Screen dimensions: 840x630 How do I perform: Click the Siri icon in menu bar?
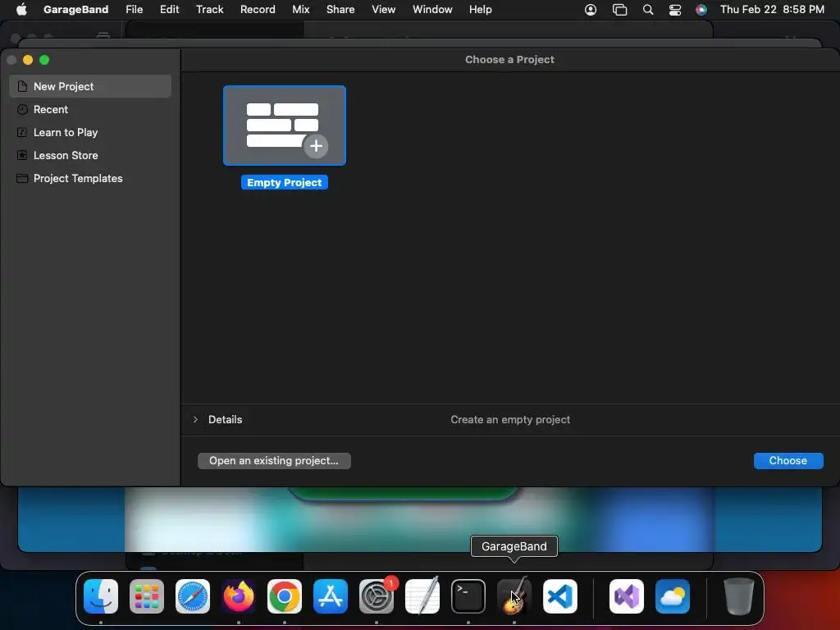pyautogui.click(x=701, y=10)
